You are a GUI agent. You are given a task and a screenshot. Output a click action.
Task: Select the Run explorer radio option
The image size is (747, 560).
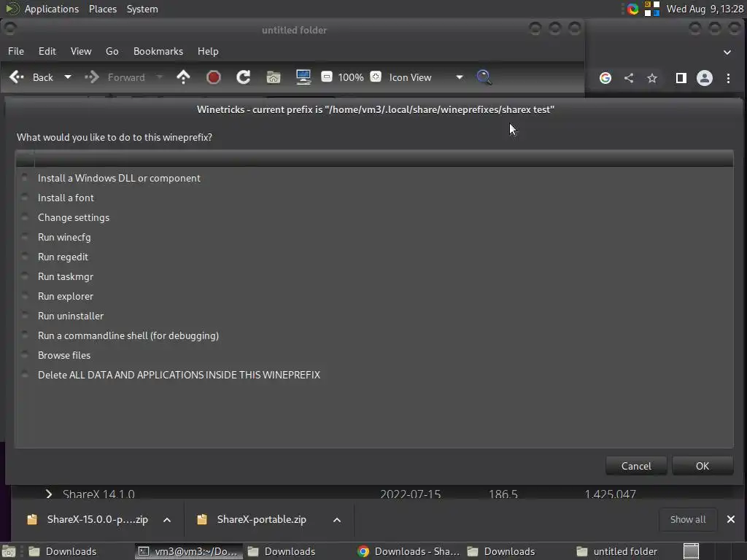point(25,296)
